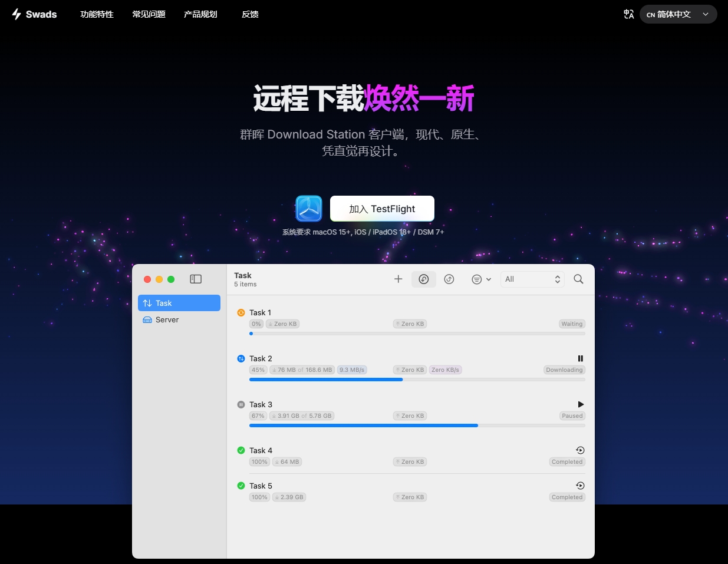Click the 9.3 MB/s speed badge
Viewport: 728px width, 564px height.
tap(352, 370)
